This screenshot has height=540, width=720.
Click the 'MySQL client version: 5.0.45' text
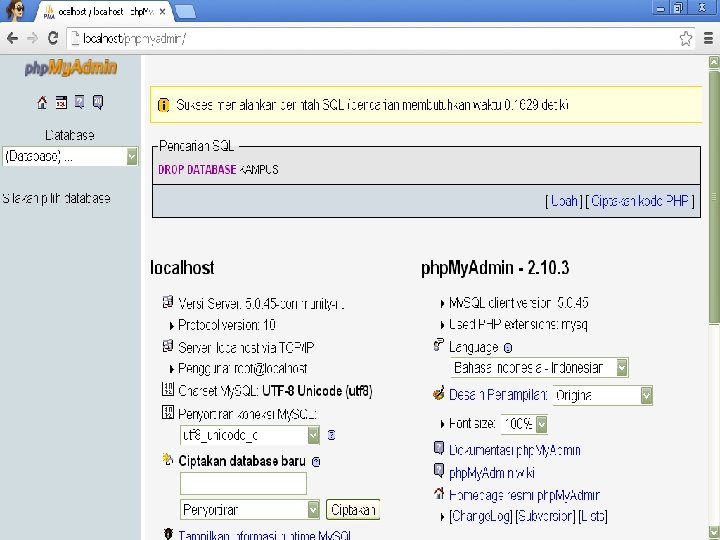point(519,303)
